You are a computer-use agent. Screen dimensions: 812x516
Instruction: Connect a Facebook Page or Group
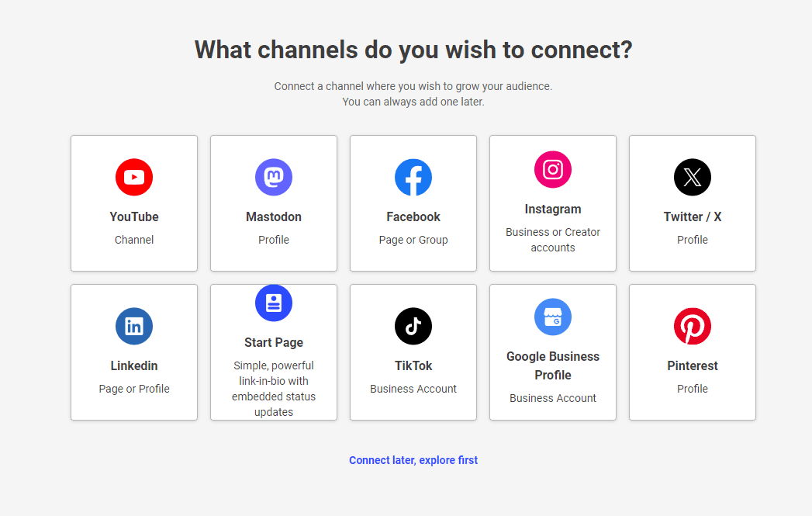pos(413,203)
